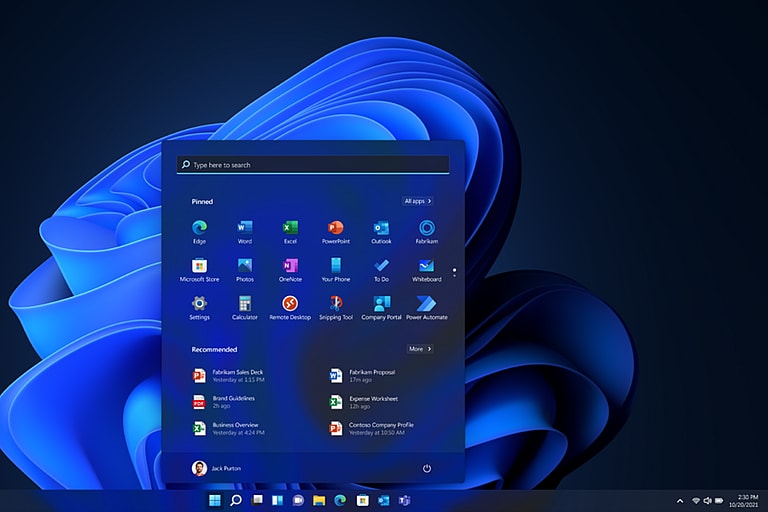Expand More recommended items

point(420,349)
